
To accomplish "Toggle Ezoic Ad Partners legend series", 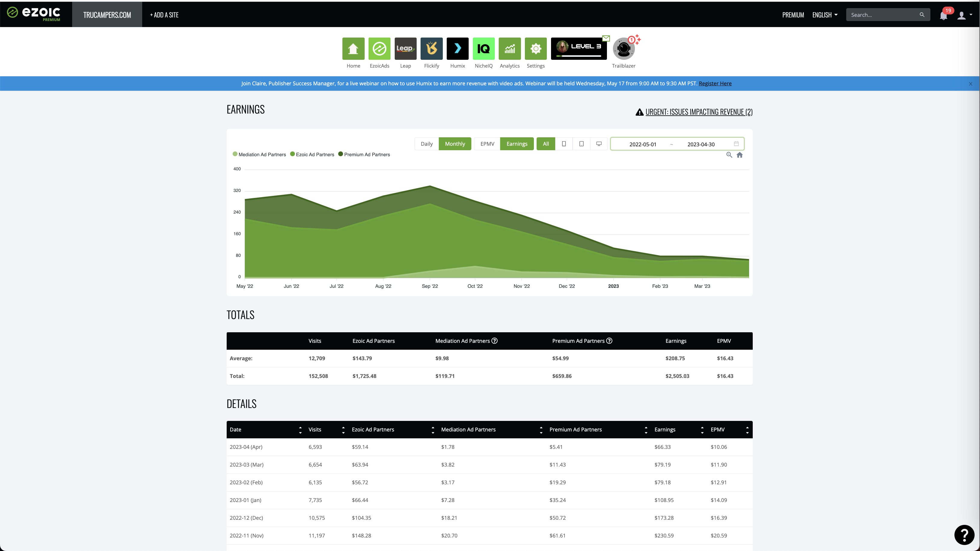I will pos(312,154).
